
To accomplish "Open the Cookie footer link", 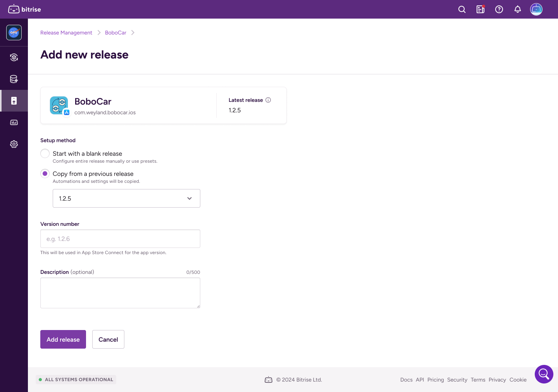I will 518,380.
